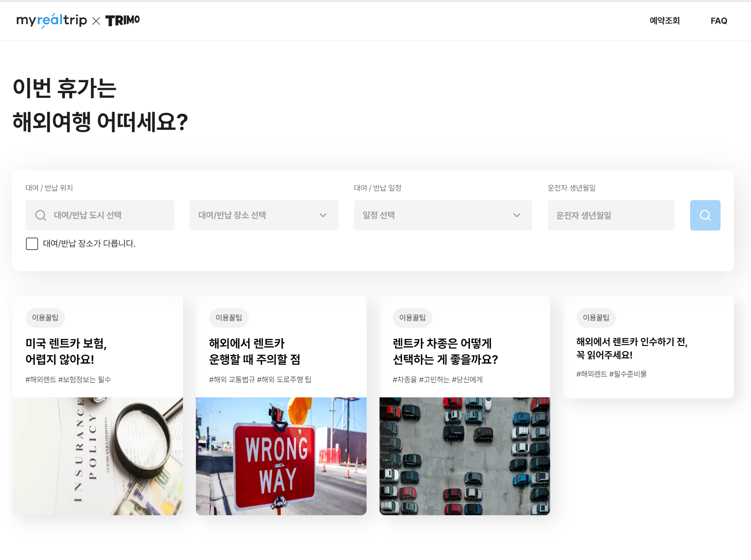Toggle the 대여/반납 장소가 다릅니다 checkbox
This screenshot has height=560, width=751.
(32, 243)
